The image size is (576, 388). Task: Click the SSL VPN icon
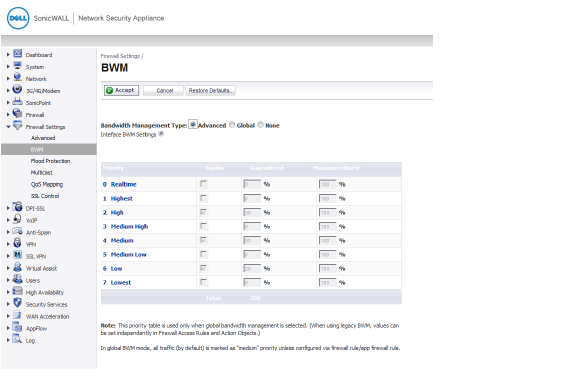pyautogui.click(x=17, y=255)
